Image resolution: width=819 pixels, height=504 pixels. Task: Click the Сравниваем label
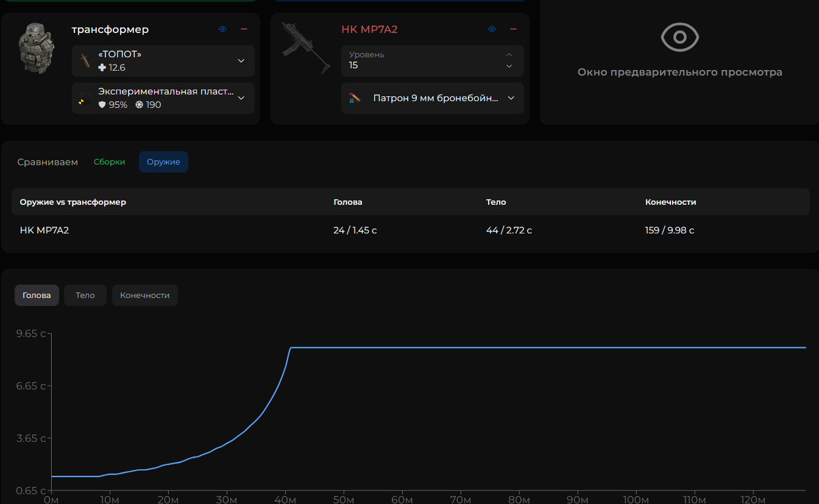[48, 162]
